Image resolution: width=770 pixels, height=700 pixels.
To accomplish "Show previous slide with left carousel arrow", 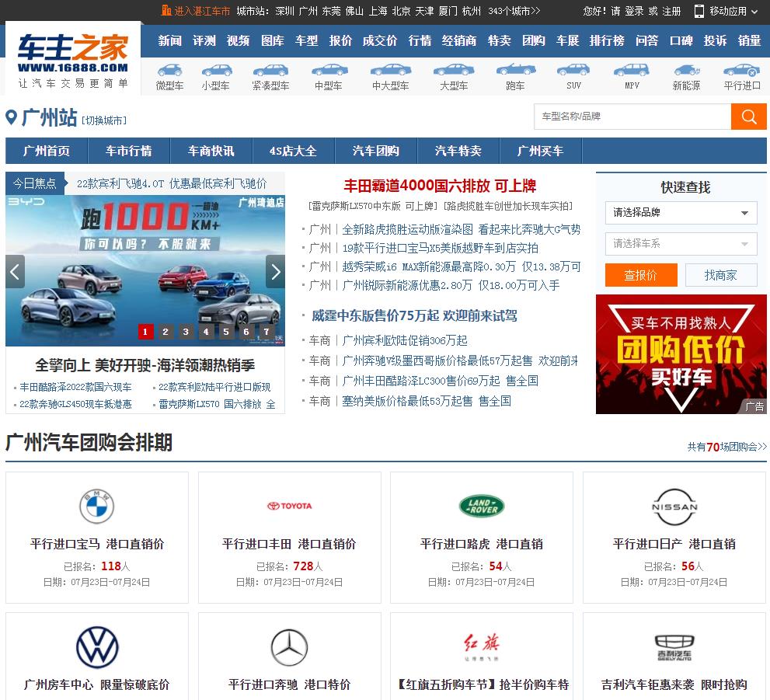I will click(15, 271).
